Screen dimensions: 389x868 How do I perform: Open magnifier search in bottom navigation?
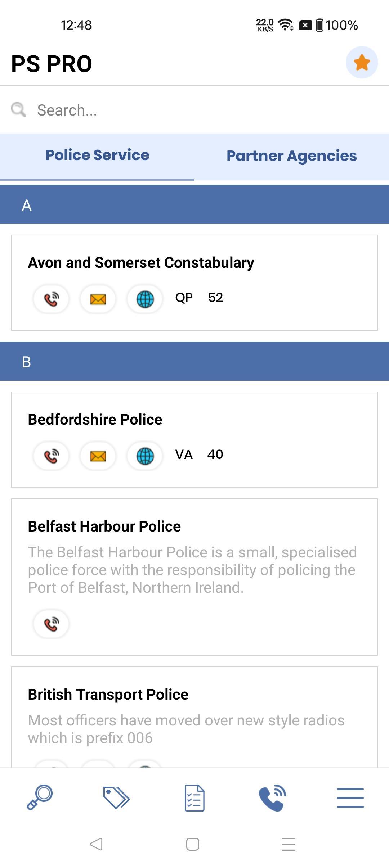pyautogui.click(x=40, y=797)
